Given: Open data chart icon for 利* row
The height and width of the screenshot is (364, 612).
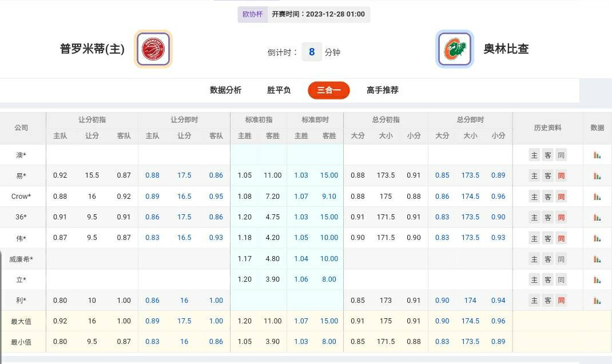Looking at the screenshot, I should (597, 301).
